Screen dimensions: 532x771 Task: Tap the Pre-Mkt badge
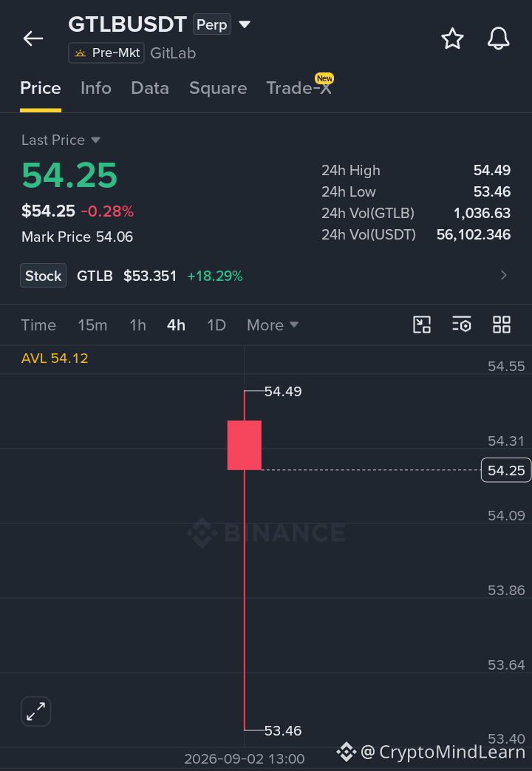point(106,52)
